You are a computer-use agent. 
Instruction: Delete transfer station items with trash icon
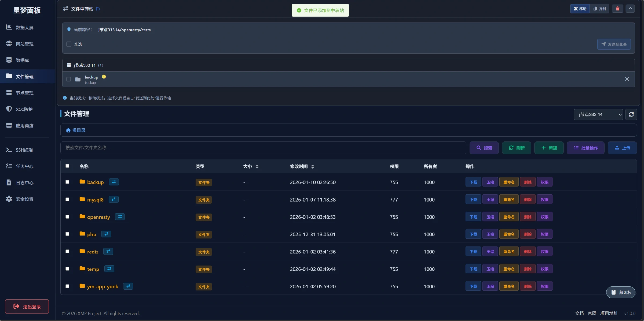[617, 9]
